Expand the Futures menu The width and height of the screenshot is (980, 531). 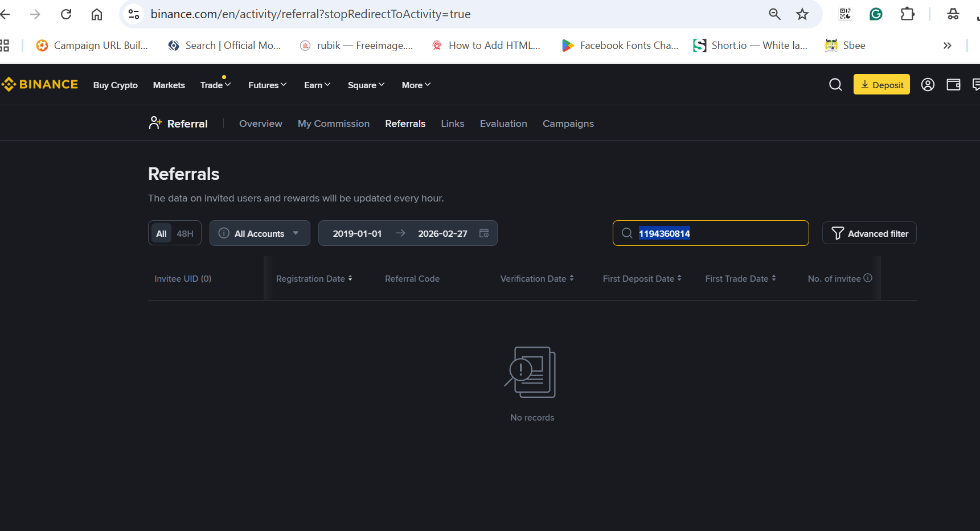(x=268, y=85)
